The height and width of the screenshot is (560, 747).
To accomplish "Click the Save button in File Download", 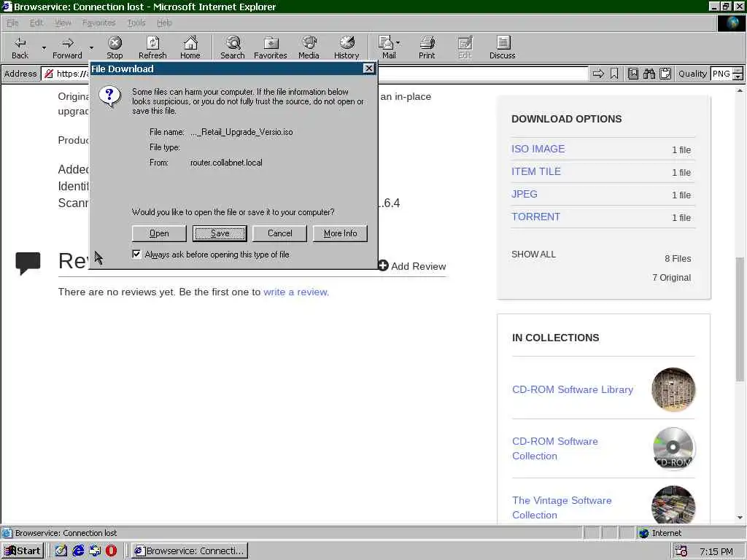I will click(x=220, y=233).
